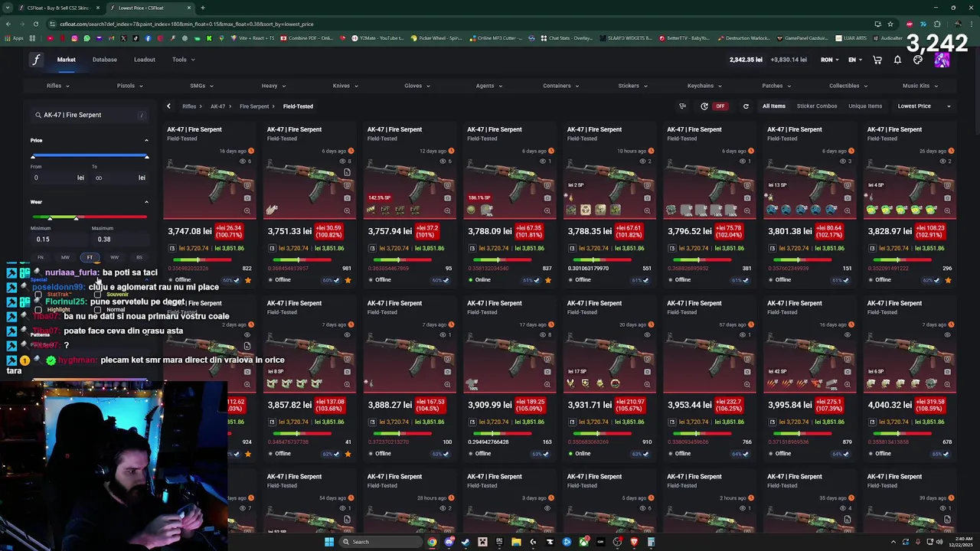Open the Tools menu
The height and width of the screenshot is (551, 980).
click(x=183, y=60)
